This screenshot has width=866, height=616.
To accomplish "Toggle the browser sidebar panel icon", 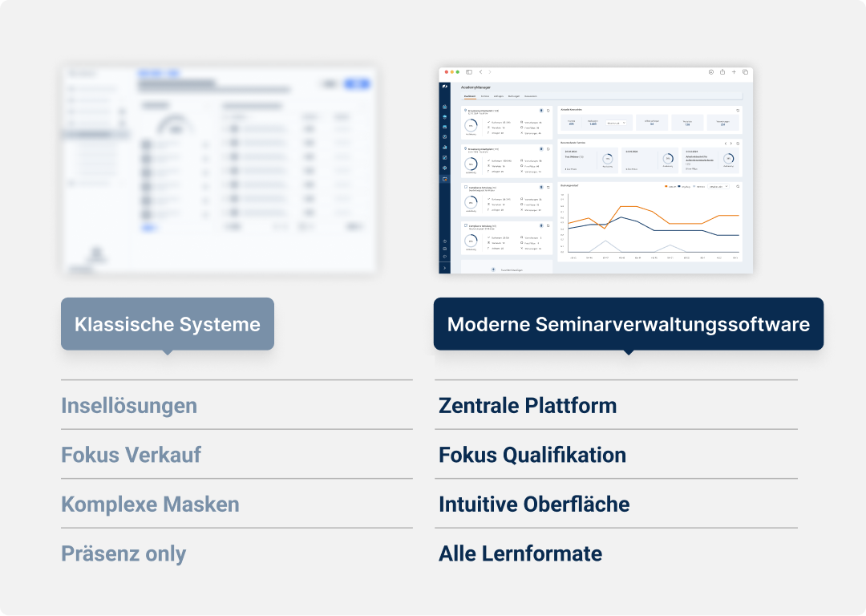I will click(x=469, y=72).
